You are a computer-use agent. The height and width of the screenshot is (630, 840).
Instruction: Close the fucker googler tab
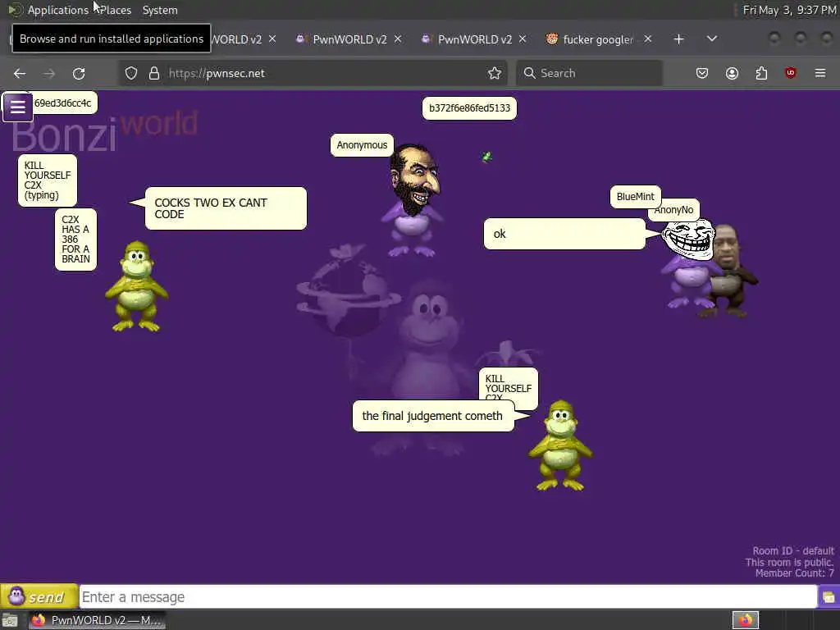648,39
